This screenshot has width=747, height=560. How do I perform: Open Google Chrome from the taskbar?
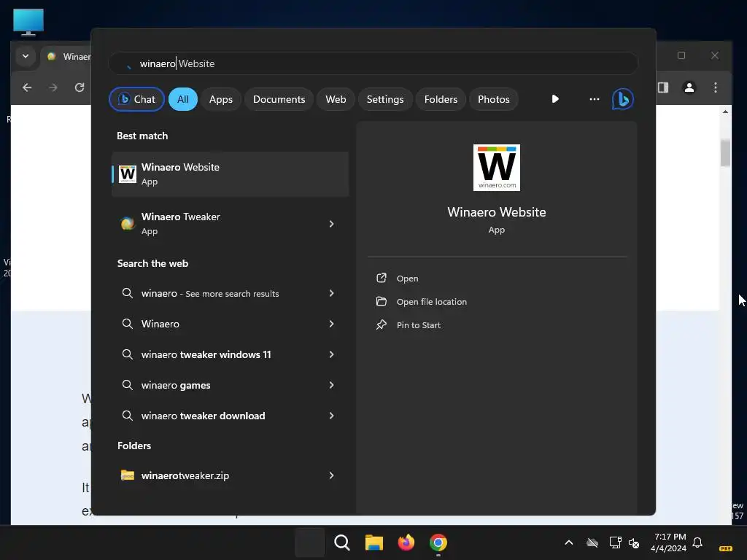438,542
